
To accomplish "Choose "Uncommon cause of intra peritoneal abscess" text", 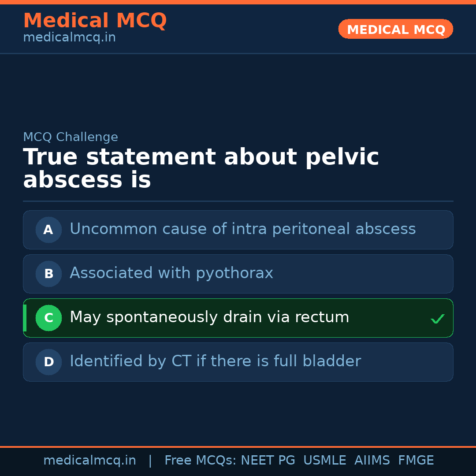I will point(242,229).
